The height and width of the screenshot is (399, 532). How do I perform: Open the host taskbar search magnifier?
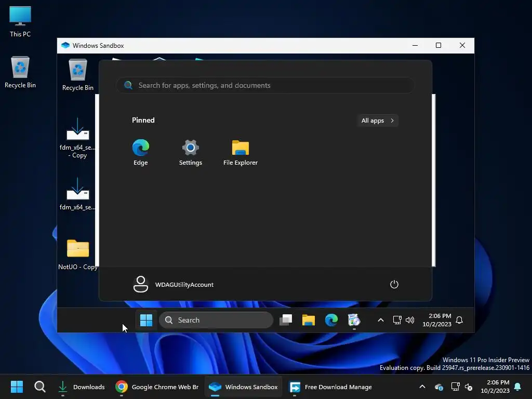[39, 387]
